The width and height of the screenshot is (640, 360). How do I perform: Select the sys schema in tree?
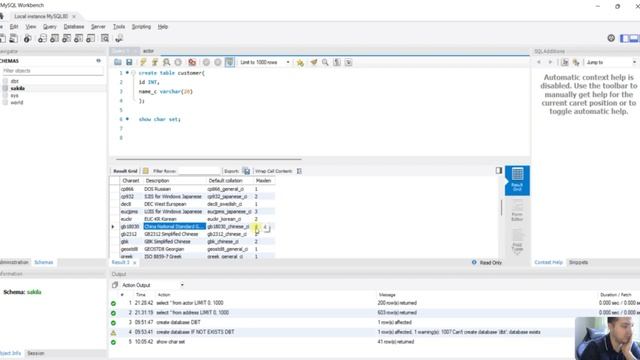14,96
